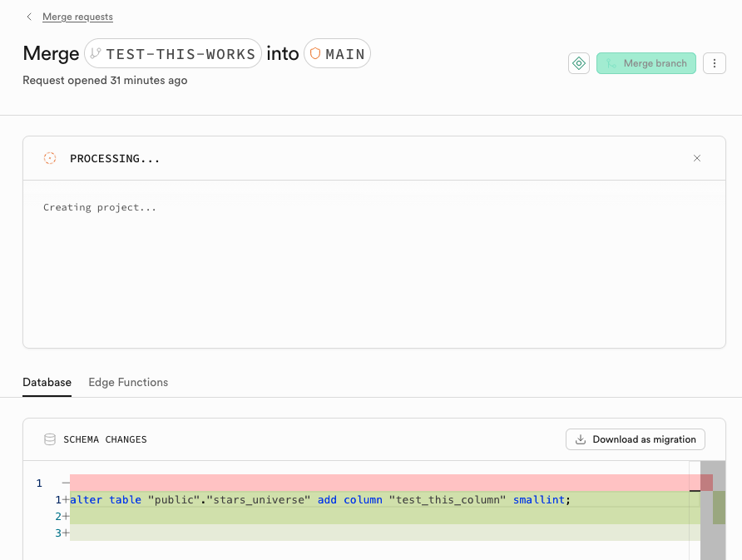Click the Creating project... log text
Viewport: 742px width, 560px height.
coord(100,207)
